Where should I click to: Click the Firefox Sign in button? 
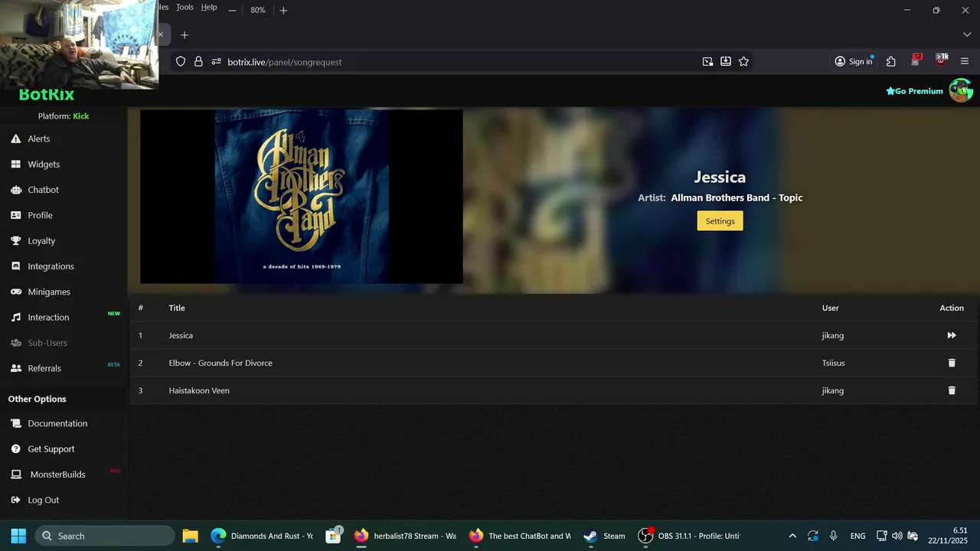pyautogui.click(x=854, y=62)
